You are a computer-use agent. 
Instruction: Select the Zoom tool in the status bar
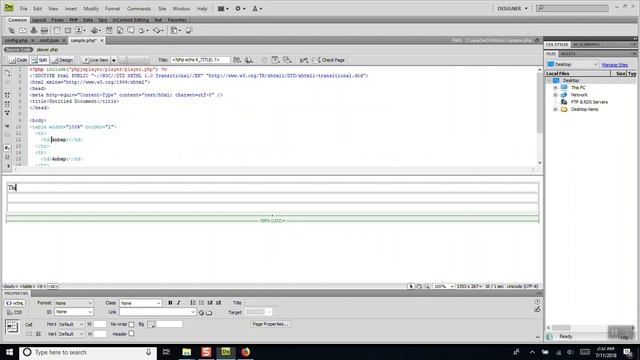(427, 287)
